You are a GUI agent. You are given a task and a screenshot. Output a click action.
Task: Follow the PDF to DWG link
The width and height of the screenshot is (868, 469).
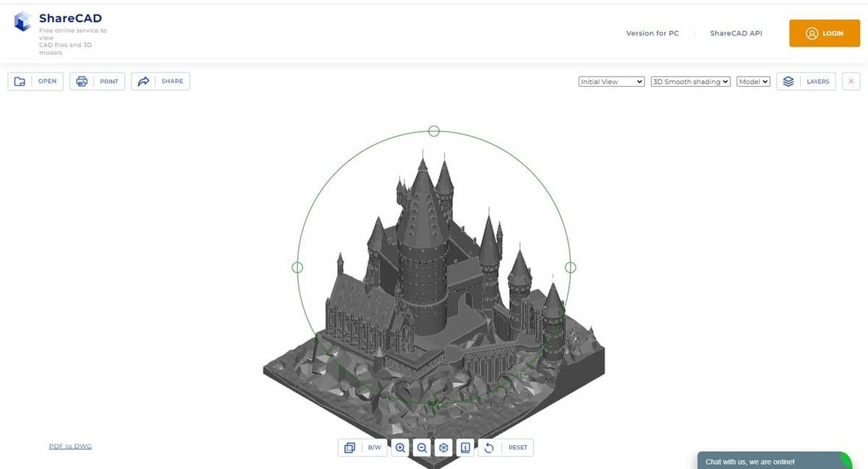tap(70, 446)
